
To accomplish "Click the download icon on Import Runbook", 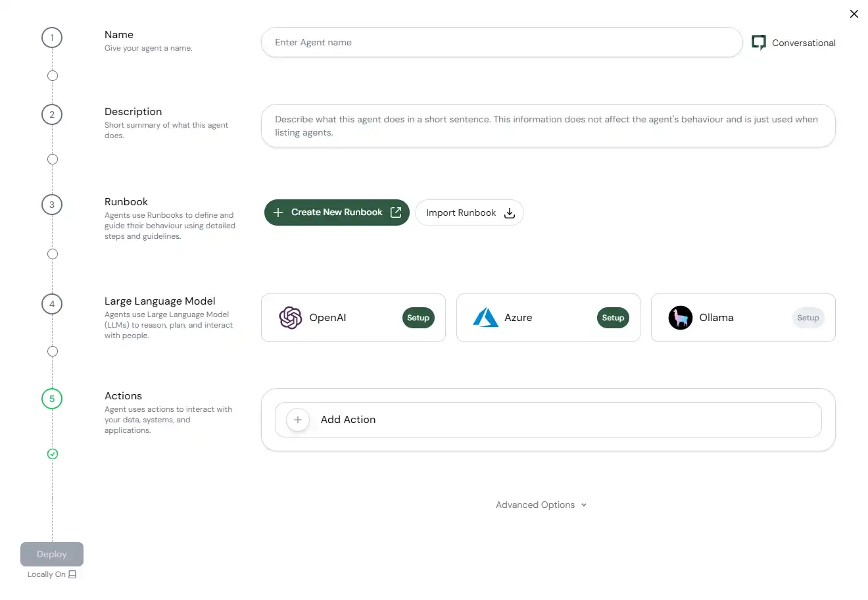I will click(x=509, y=213).
